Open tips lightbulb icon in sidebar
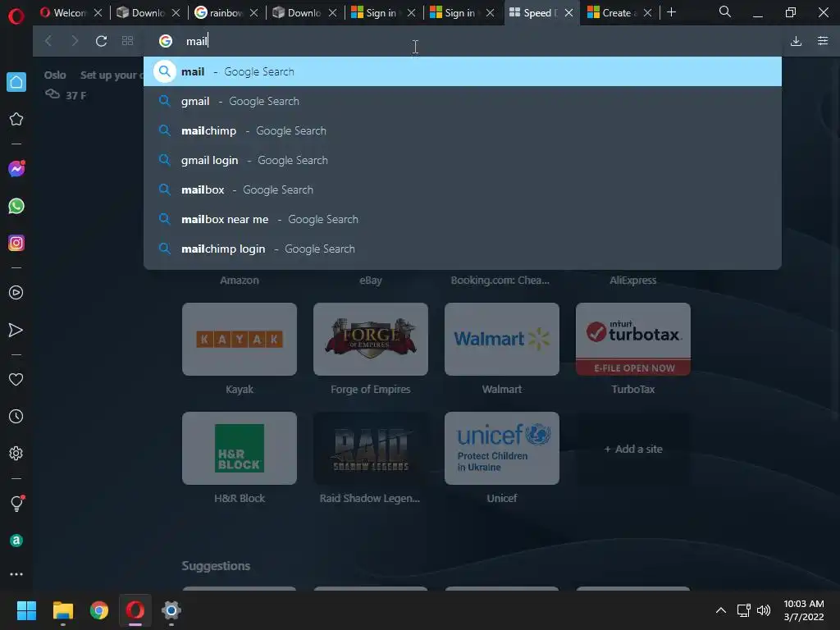This screenshot has height=630, width=840. pyautogui.click(x=16, y=503)
